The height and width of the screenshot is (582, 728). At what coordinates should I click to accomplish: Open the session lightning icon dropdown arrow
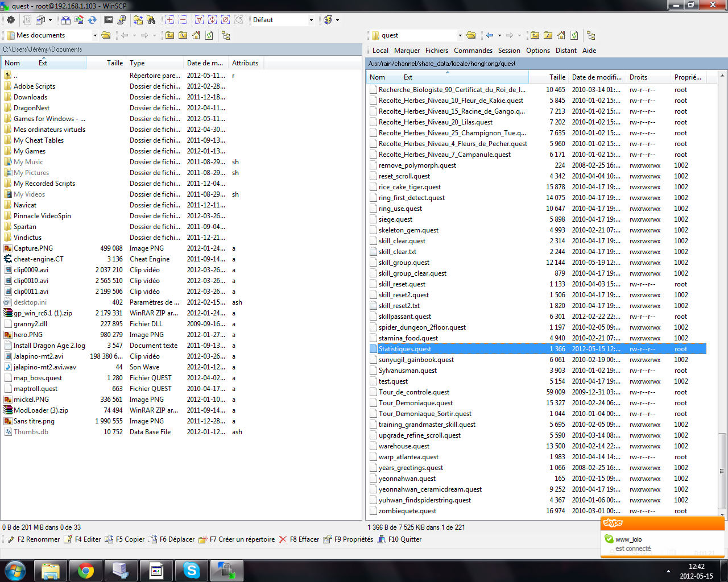337,20
